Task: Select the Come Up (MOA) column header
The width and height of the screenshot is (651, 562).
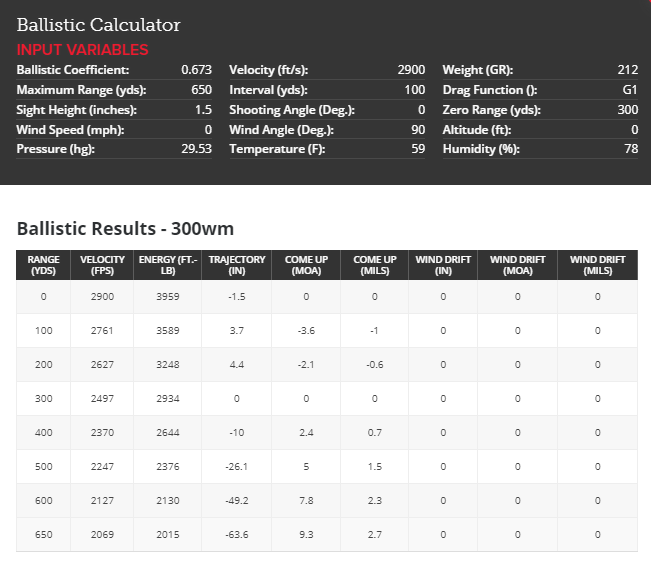Action: (x=306, y=265)
